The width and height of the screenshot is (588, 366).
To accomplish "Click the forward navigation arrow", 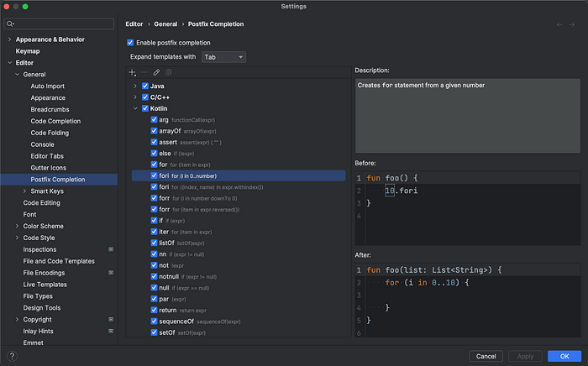I will [572, 24].
